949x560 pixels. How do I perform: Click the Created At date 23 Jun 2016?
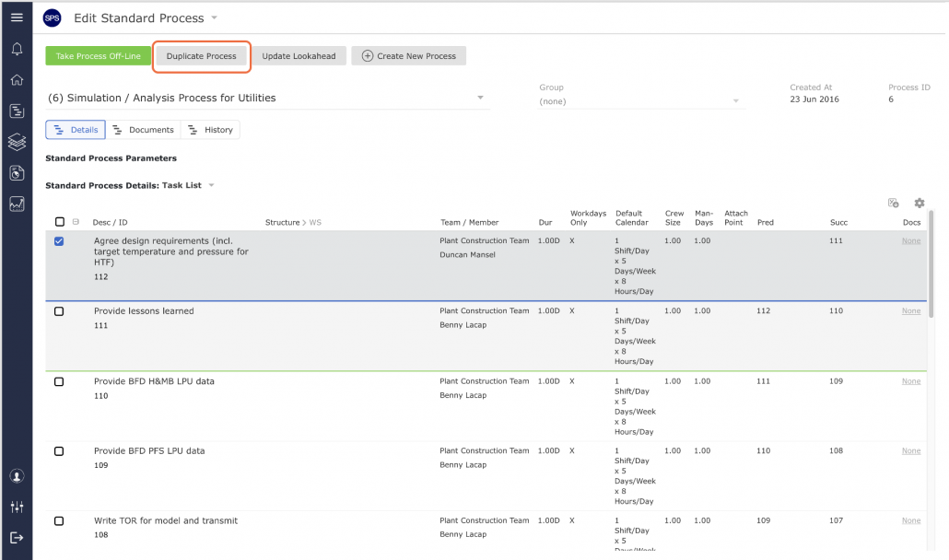[x=814, y=99]
